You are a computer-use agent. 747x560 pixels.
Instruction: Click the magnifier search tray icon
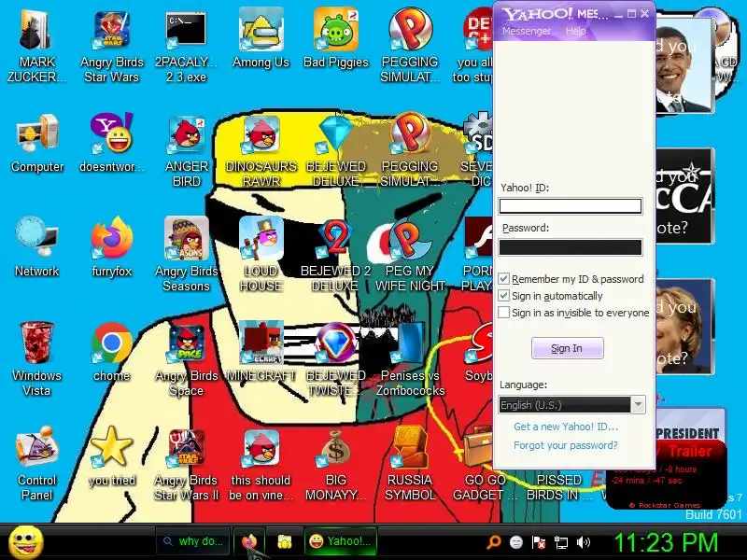(494, 542)
